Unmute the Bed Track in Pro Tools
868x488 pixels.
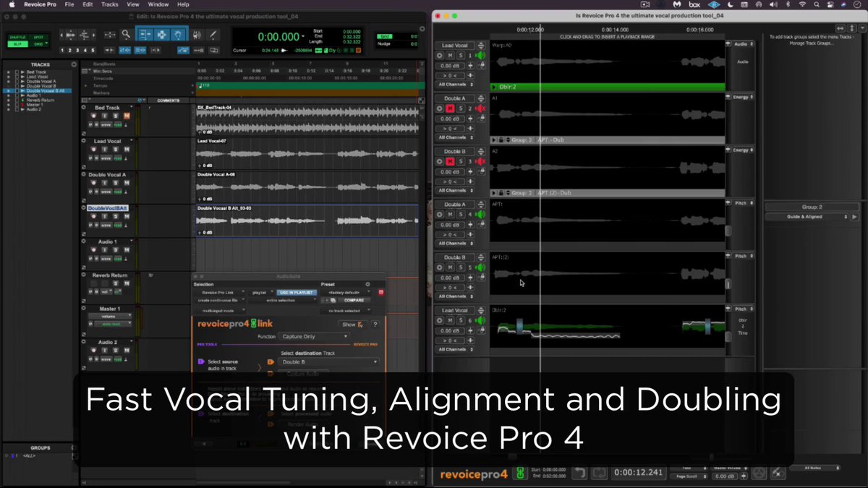coord(127,116)
